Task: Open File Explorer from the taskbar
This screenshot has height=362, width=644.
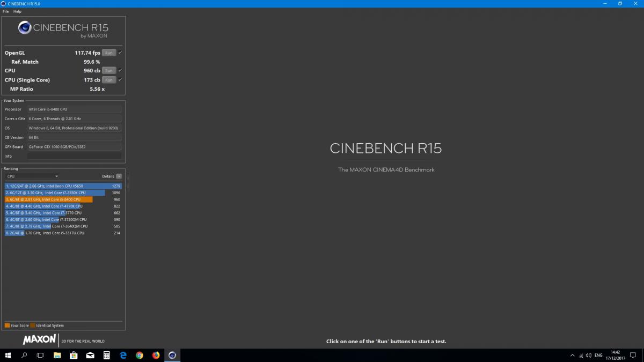Action: 57,355
